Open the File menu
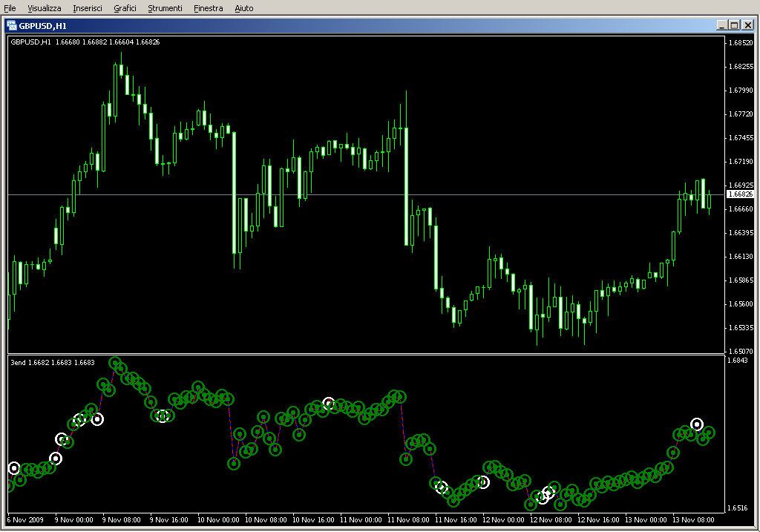Screen dimensions: 760x532 point(10,8)
